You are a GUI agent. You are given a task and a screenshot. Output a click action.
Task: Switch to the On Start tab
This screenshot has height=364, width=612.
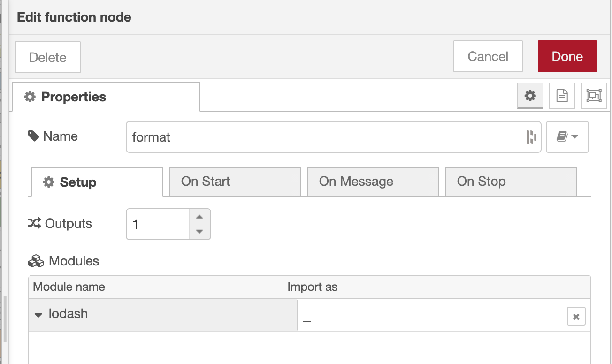point(235,182)
